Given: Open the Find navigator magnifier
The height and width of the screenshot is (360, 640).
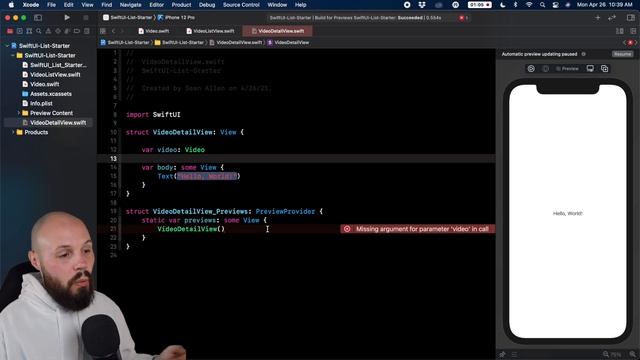Looking at the screenshot, I should coord(39,31).
